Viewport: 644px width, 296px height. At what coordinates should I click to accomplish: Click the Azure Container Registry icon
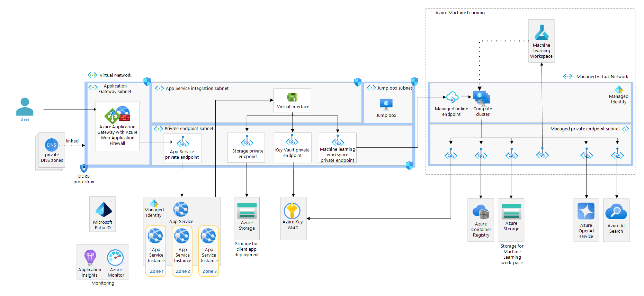click(x=481, y=212)
